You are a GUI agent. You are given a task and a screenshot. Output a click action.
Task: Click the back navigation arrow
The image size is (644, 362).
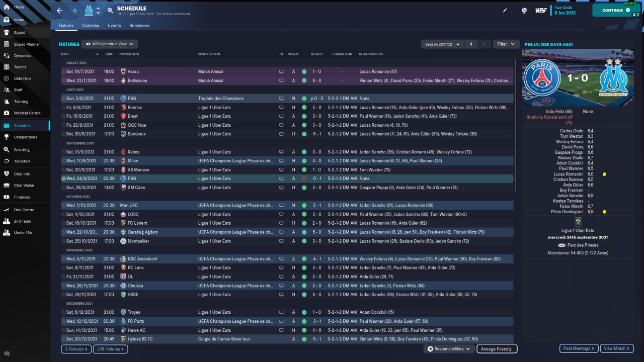click(x=60, y=11)
